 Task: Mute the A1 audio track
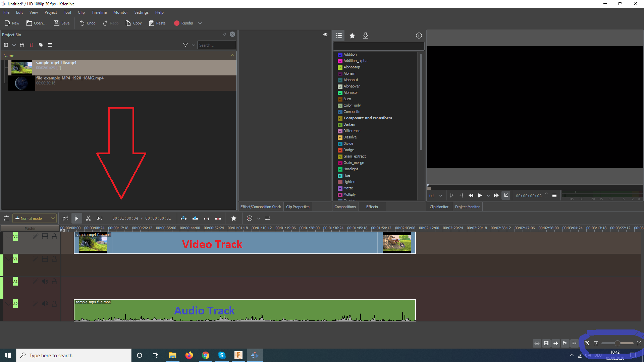45,281
